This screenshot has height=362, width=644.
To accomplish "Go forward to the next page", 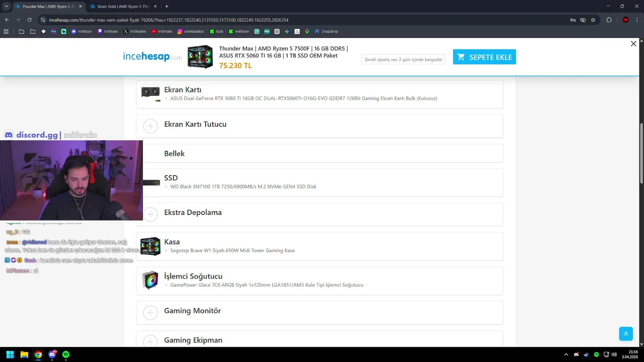I will pos(18,20).
